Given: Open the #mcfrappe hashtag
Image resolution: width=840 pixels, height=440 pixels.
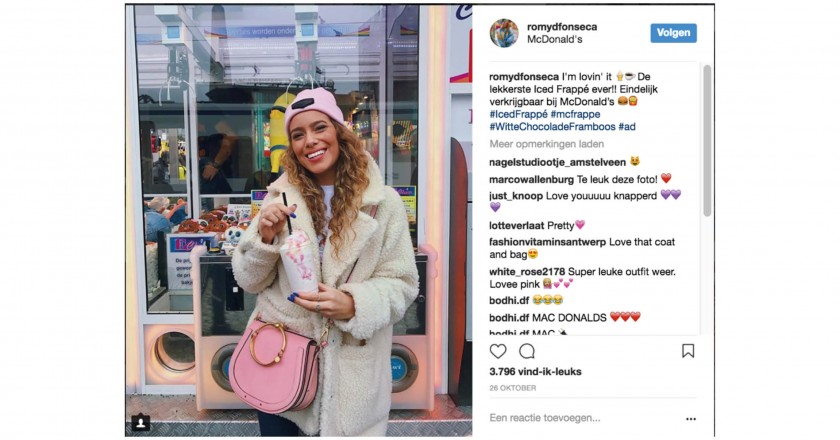Looking at the screenshot, I should (x=575, y=114).
